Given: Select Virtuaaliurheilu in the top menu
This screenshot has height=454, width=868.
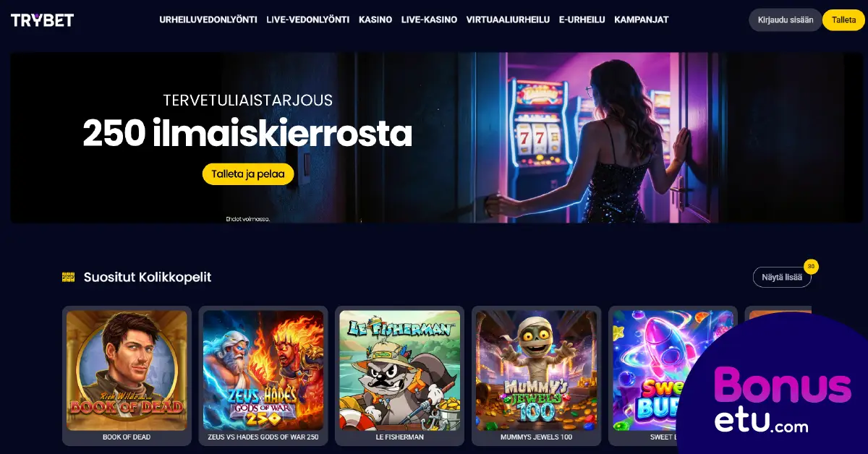Looking at the screenshot, I should coord(508,20).
